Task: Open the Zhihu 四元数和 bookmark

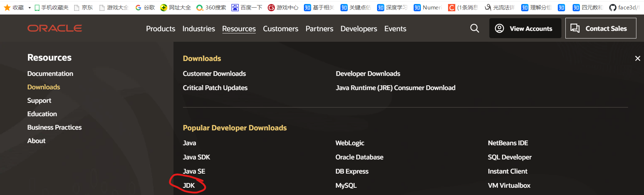Action: (588, 8)
